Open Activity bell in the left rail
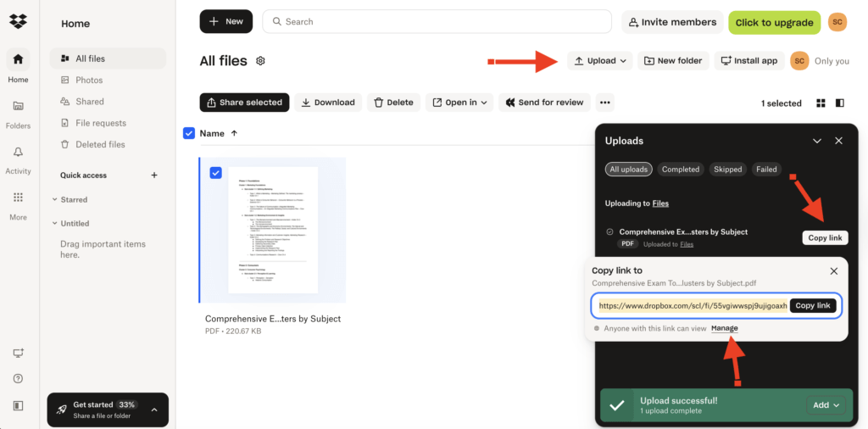Image resolution: width=868 pixels, height=429 pixels. (x=19, y=159)
